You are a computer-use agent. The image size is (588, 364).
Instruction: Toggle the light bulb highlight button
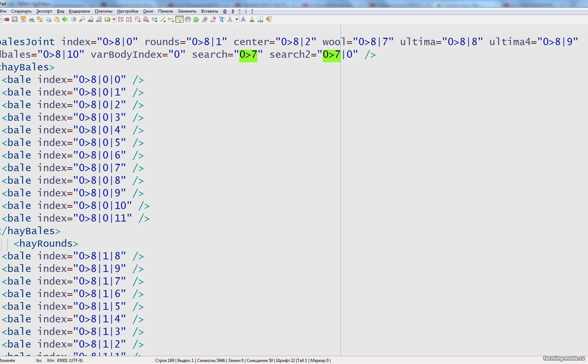pos(180,19)
